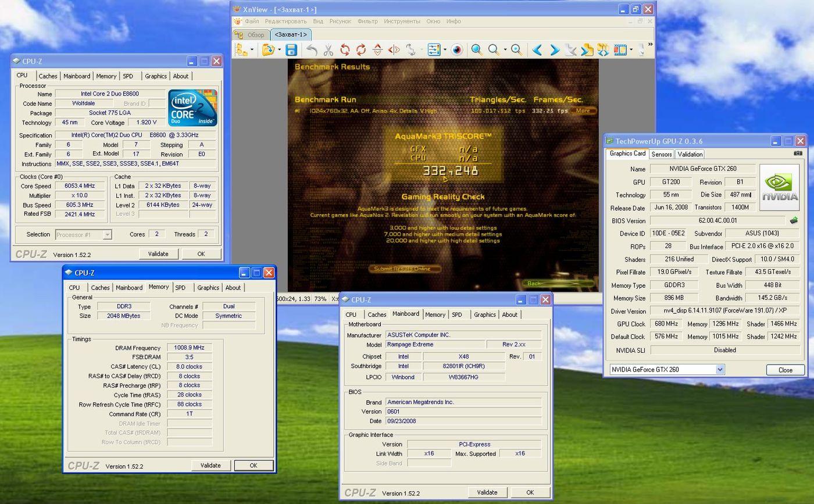Switch to the Обзор tab in XnView
Image resolution: width=814 pixels, height=504 pixels.
(x=251, y=35)
